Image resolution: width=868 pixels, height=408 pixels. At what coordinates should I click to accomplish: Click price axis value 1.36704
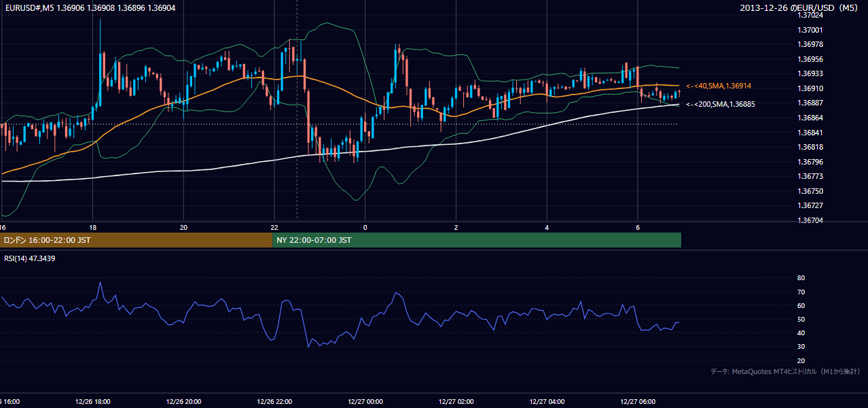(x=810, y=220)
